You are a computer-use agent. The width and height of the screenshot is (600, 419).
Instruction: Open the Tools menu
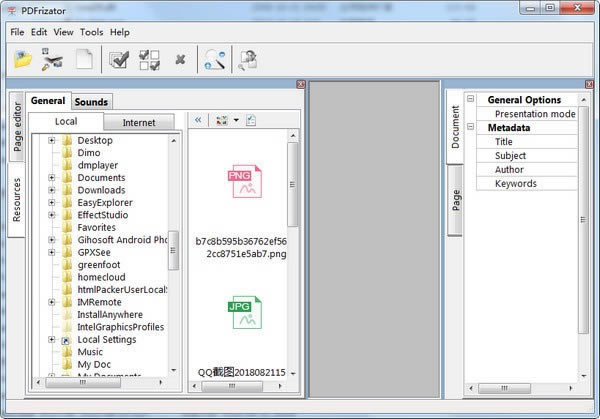click(91, 32)
